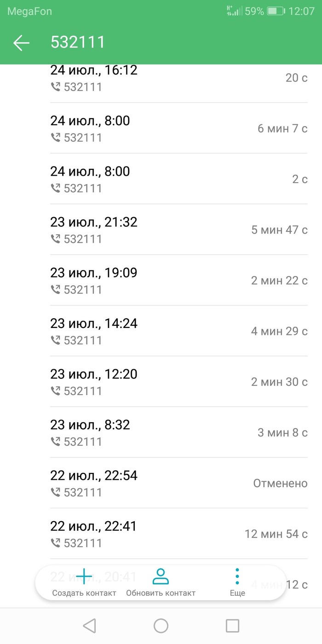The height and width of the screenshot is (644, 322).
Task: Tap the Создать контакт plus icon
Action: [84, 576]
